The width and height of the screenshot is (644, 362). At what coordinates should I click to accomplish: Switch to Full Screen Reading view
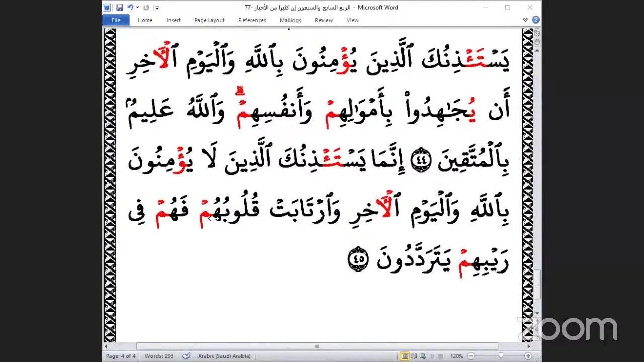coord(414,356)
